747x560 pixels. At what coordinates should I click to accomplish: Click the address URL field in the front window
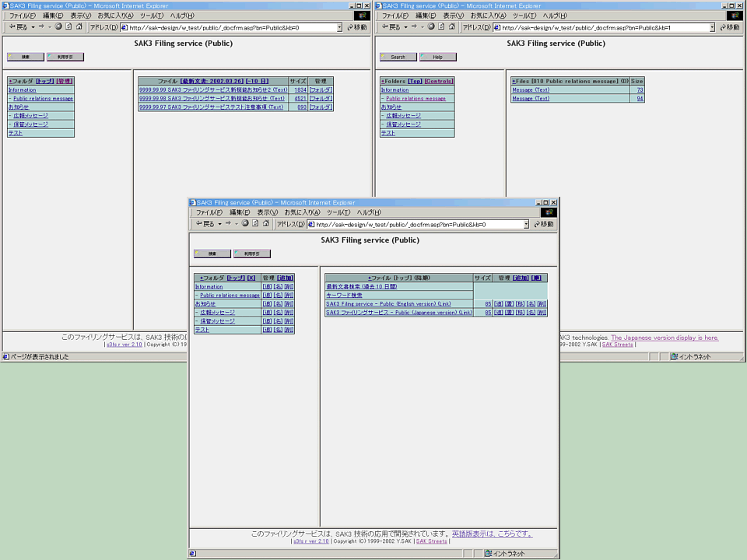(419, 224)
